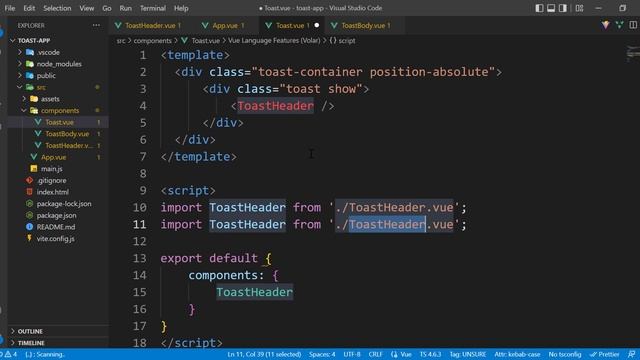640x360 pixels.
Task: Click the Attr: kebab-case status item
Action: (517, 354)
